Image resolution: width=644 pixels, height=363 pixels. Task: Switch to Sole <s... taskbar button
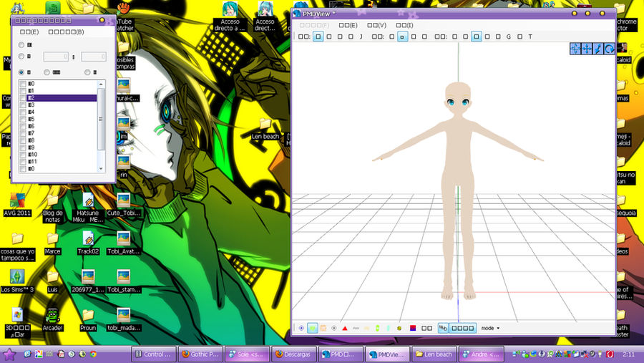click(248, 354)
